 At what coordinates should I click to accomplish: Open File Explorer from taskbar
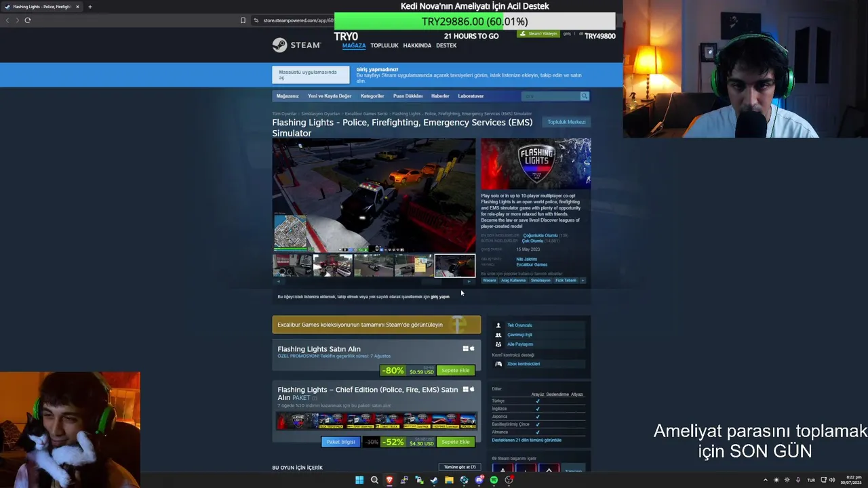click(449, 480)
